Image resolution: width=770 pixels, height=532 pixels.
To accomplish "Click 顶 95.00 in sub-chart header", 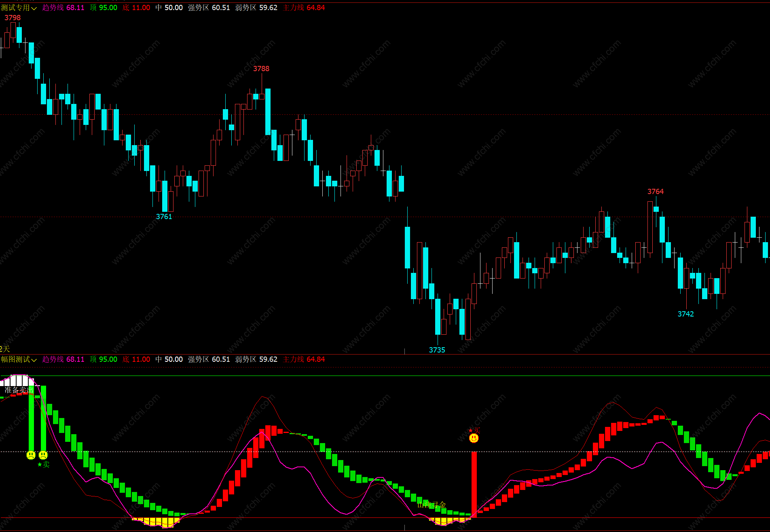I will coord(104,359).
